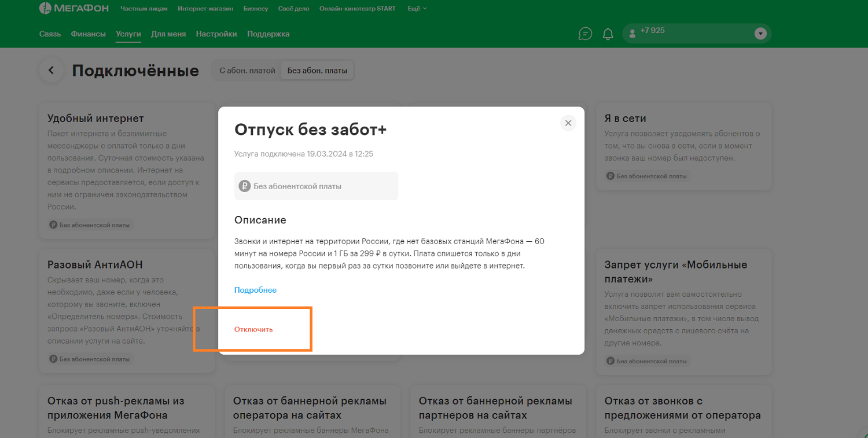Open the Ещё dropdown menu
This screenshot has width=868, height=438.
pyautogui.click(x=417, y=9)
